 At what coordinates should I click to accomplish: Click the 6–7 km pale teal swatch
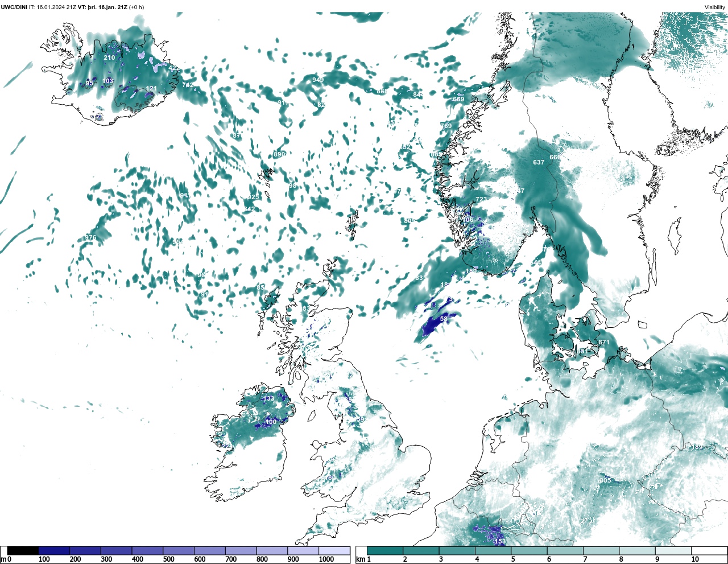[x=565, y=550]
